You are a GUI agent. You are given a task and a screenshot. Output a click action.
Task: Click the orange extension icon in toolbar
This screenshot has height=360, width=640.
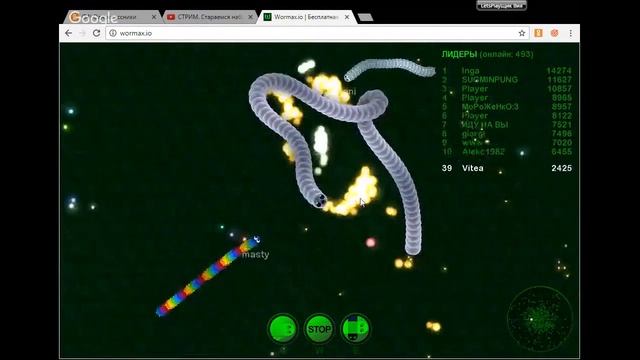point(538,33)
